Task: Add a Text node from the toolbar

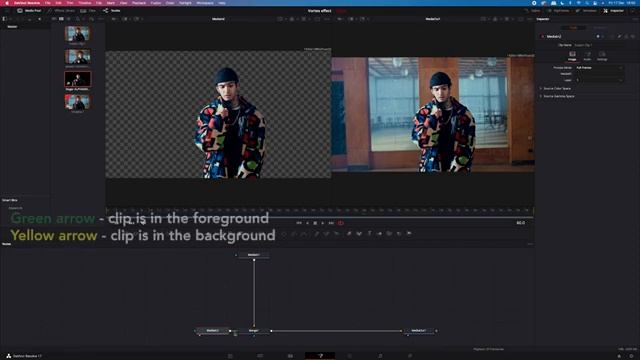Action: click(x=369, y=233)
